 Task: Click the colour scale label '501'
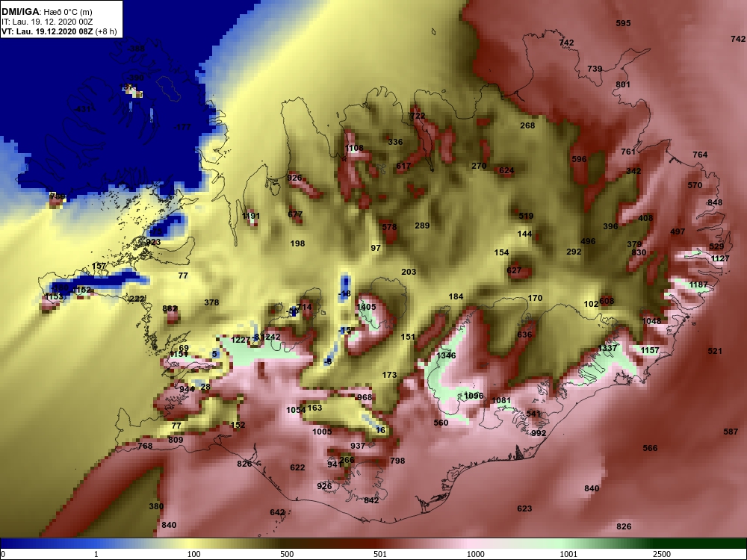[x=380, y=554]
